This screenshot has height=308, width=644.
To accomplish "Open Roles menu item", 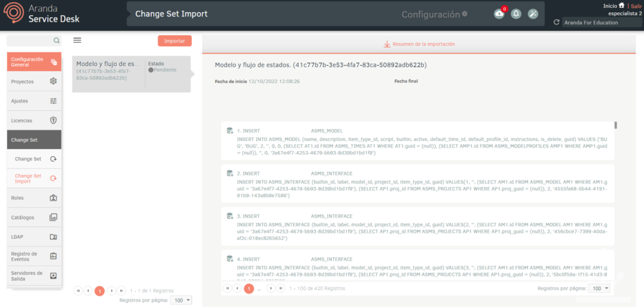I will click(x=34, y=198).
